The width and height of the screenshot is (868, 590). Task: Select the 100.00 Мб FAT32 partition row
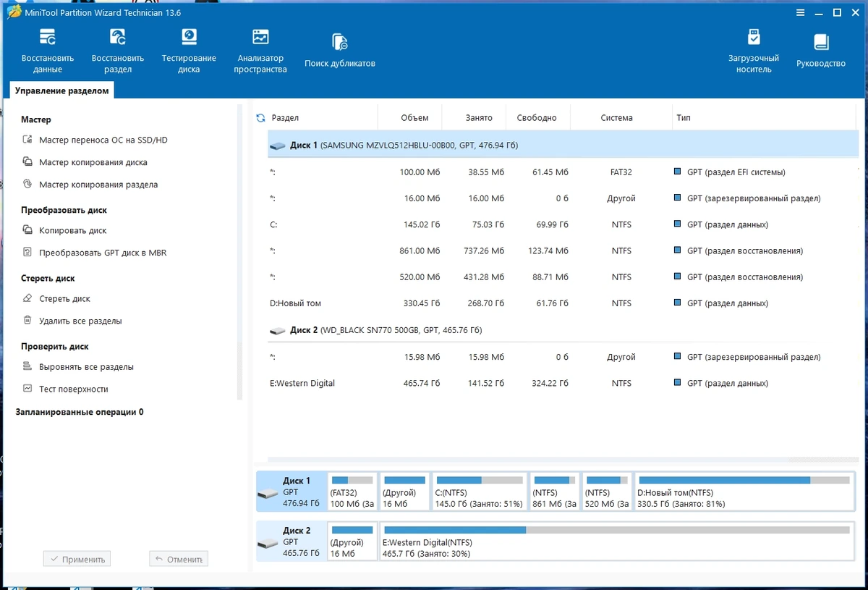click(563, 172)
